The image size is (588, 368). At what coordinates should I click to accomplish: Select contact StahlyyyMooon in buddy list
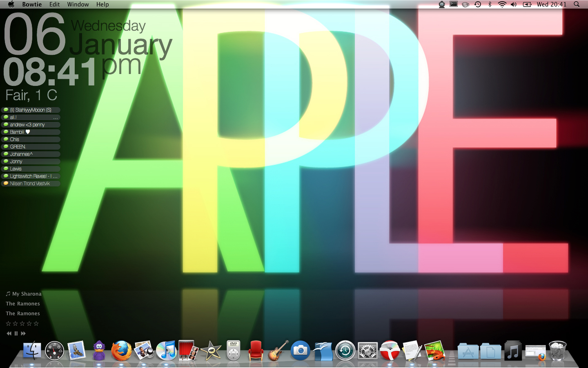[31, 110]
